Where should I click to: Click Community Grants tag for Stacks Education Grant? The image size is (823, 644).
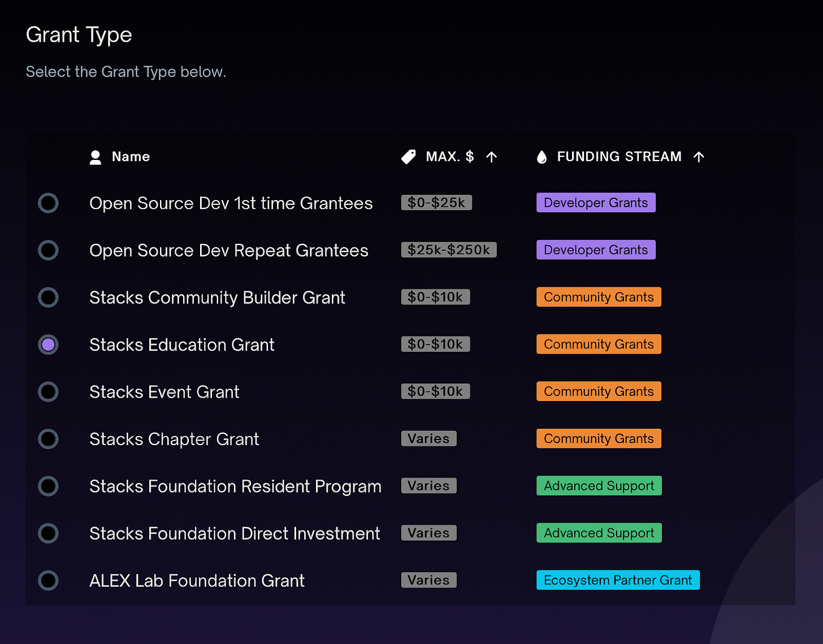(599, 344)
